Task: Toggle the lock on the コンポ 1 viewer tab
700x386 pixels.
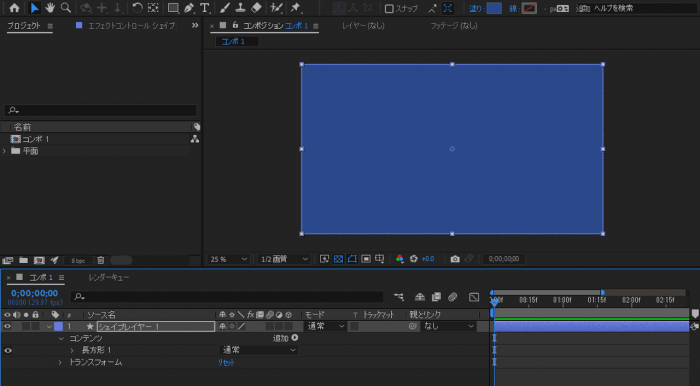Action: [235, 25]
